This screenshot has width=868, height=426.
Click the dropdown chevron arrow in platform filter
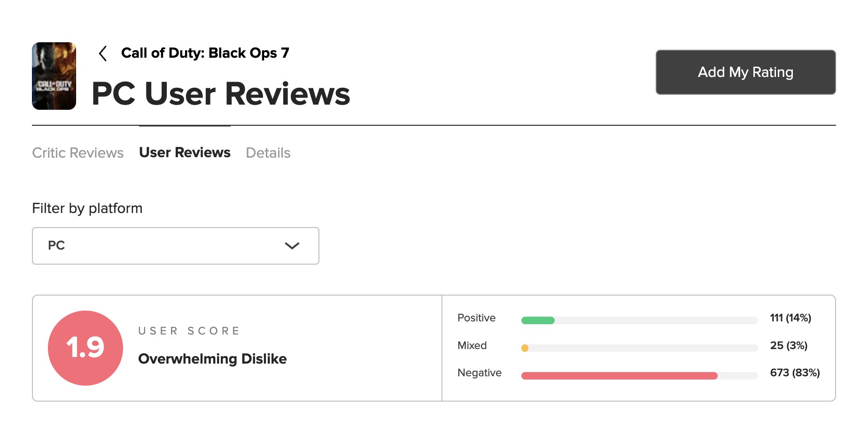click(292, 246)
